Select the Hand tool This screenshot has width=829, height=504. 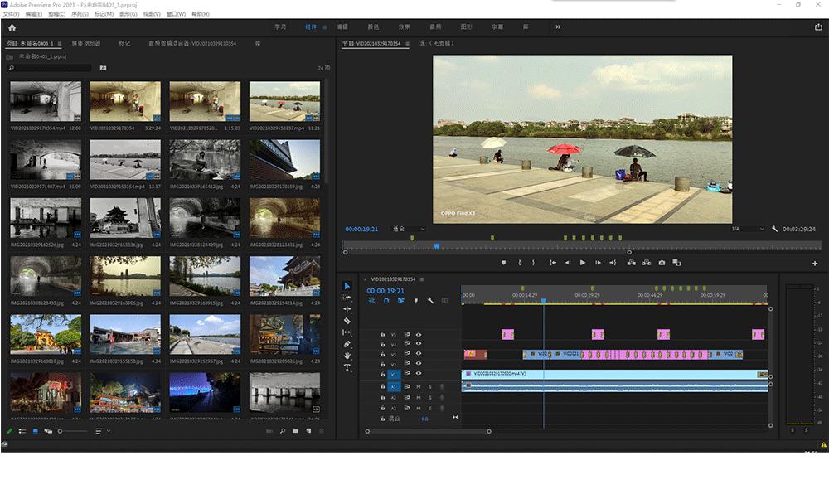(347, 356)
